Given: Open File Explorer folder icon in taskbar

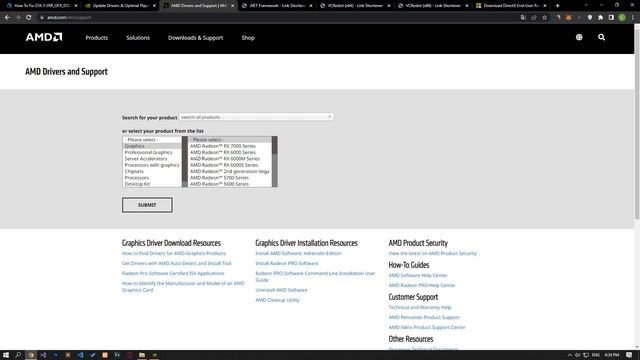Looking at the screenshot, I should pos(142,355).
